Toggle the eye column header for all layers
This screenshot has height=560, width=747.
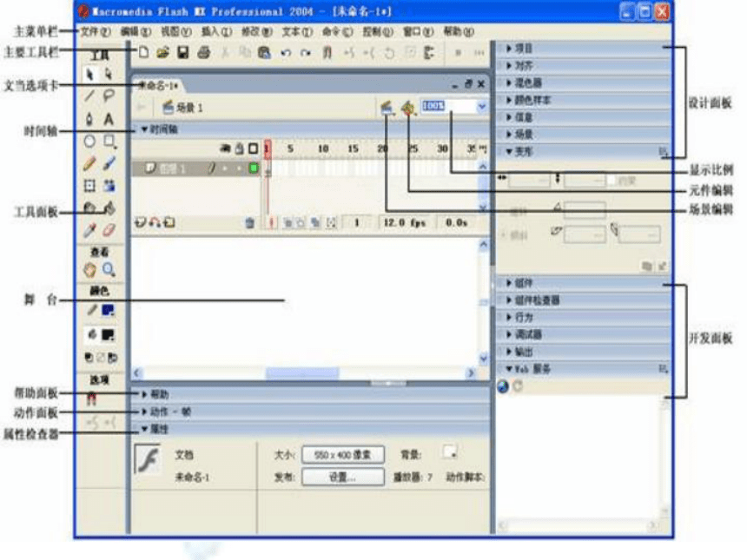(225, 148)
